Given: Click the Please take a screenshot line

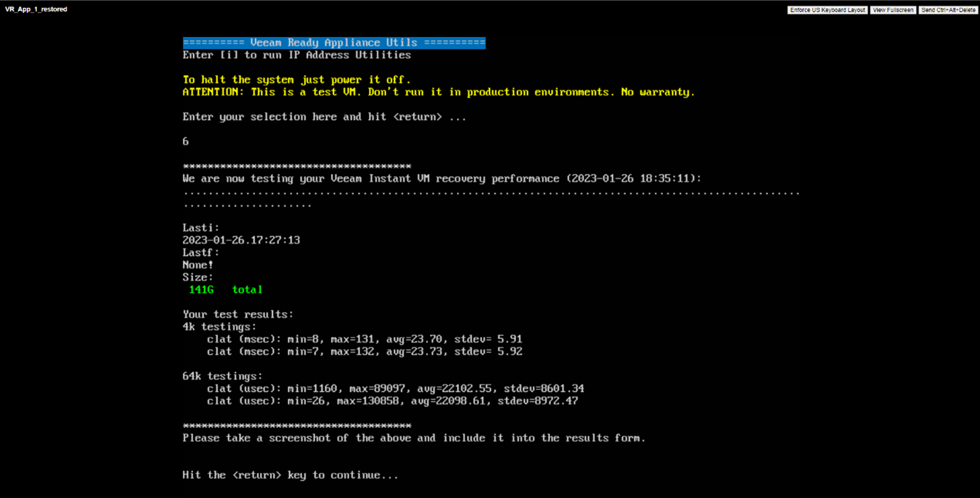Looking at the screenshot, I should pyautogui.click(x=414, y=438).
